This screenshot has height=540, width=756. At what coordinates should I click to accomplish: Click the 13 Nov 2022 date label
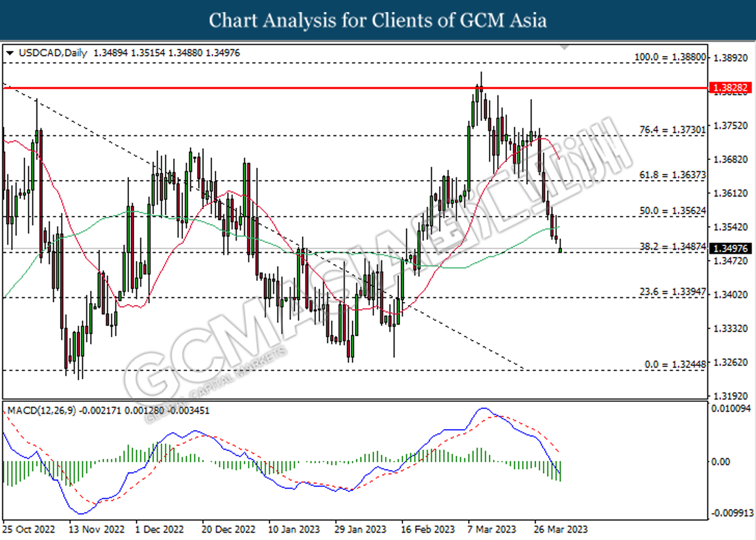pyautogui.click(x=96, y=529)
